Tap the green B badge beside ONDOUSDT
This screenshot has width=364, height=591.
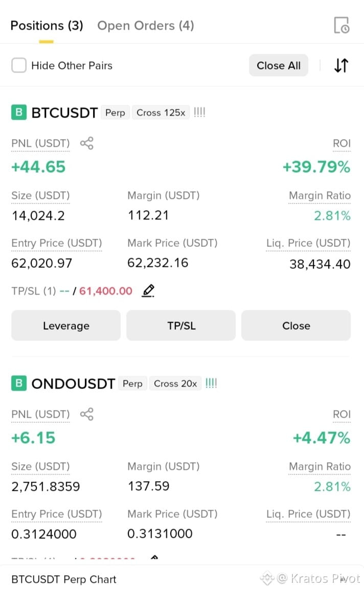(19, 383)
